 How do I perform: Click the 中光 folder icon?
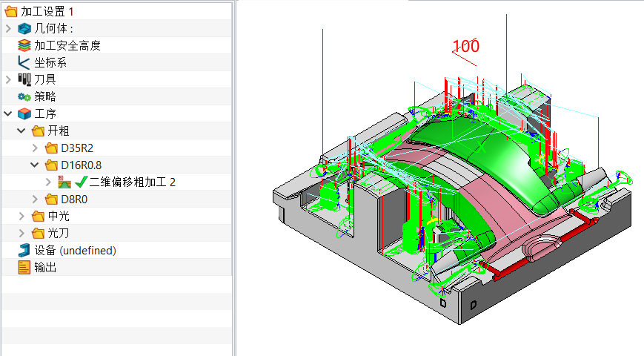tap(38, 217)
